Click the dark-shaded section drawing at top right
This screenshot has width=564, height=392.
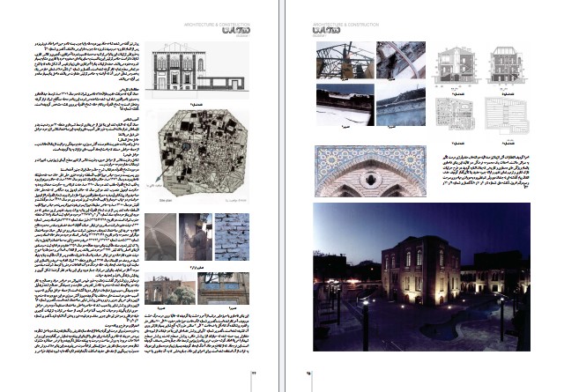(x=508, y=65)
